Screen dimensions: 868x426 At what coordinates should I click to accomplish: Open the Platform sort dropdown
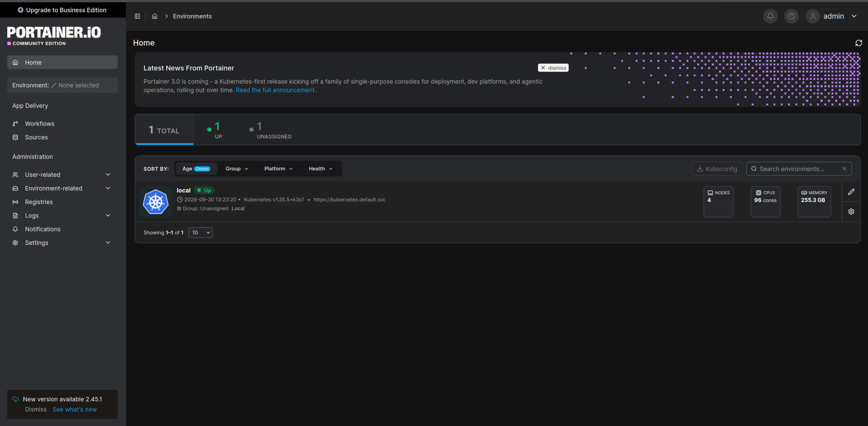click(278, 169)
